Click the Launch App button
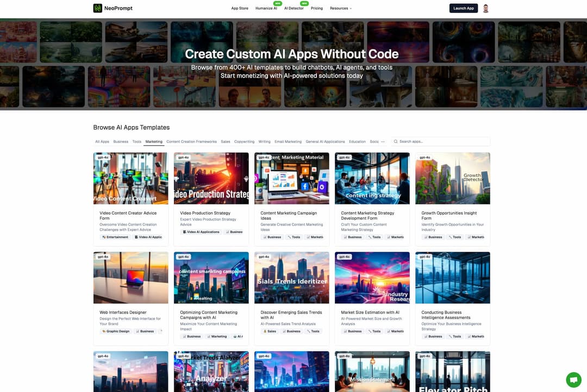This screenshot has width=587, height=392. point(463,8)
